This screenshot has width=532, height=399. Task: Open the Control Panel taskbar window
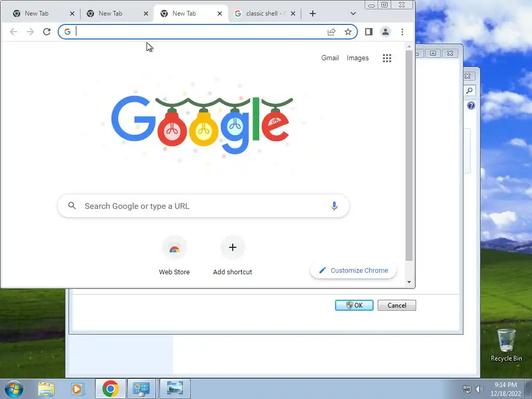pos(141,389)
